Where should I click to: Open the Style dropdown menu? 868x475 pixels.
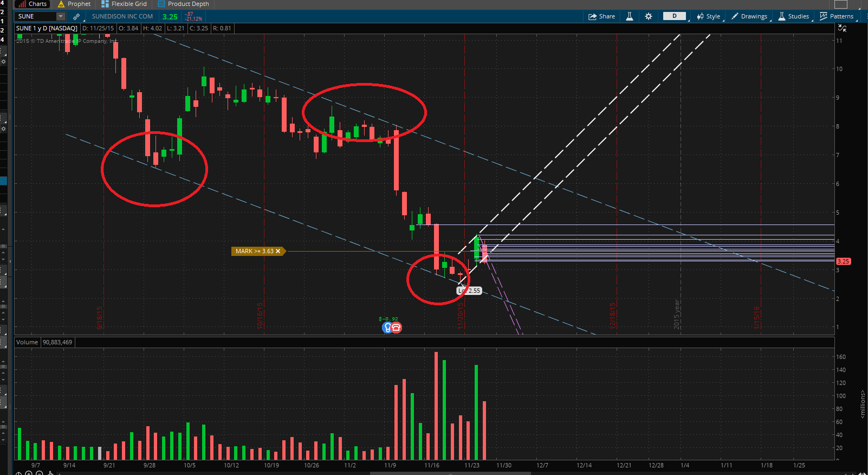click(709, 16)
